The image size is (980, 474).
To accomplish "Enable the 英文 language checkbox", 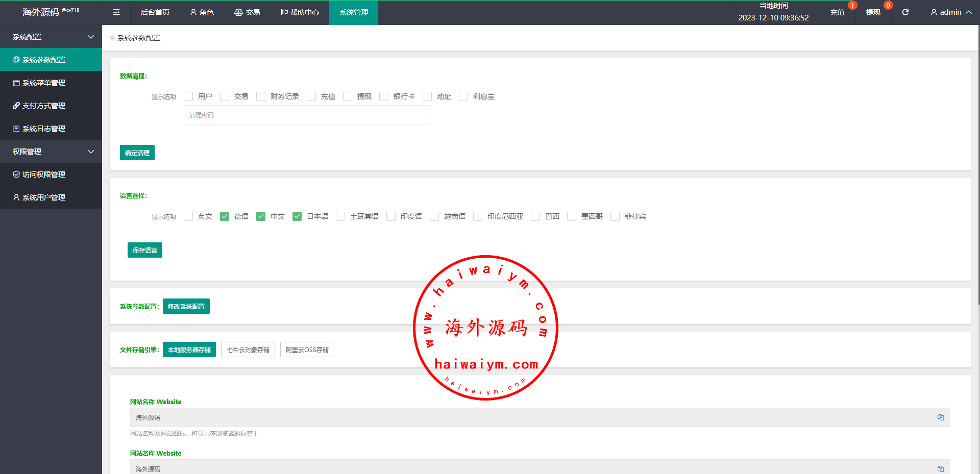I will [188, 216].
